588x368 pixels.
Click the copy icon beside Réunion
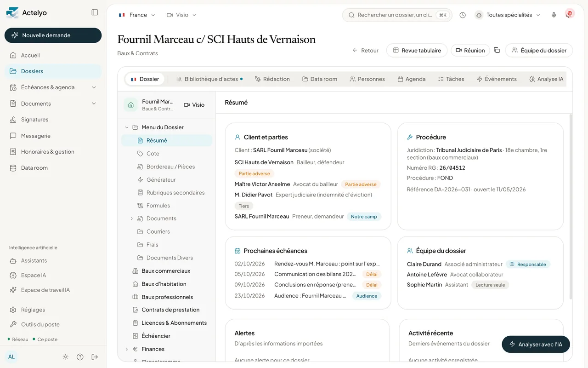pos(497,50)
